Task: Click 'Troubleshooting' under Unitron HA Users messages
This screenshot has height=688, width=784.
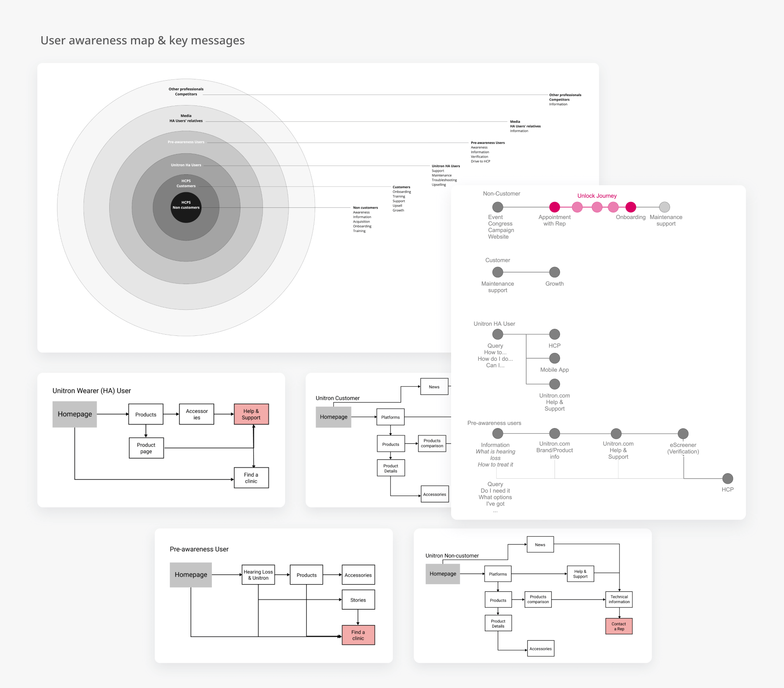Action: tap(444, 180)
